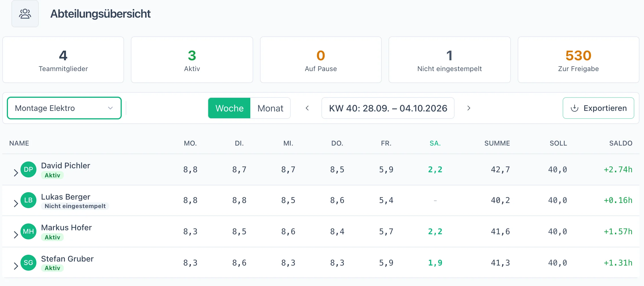Open the Montage Elektro department dropdown

point(64,108)
